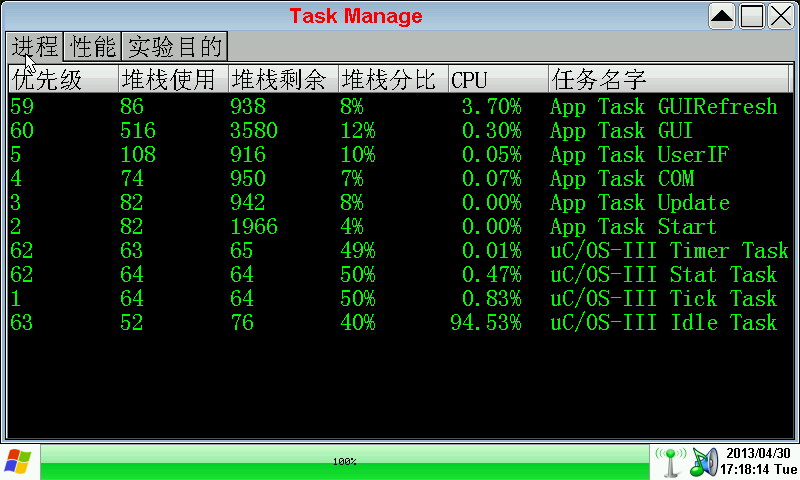Maximize the Task Manage window
800x480 pixels.
(752, 16)
